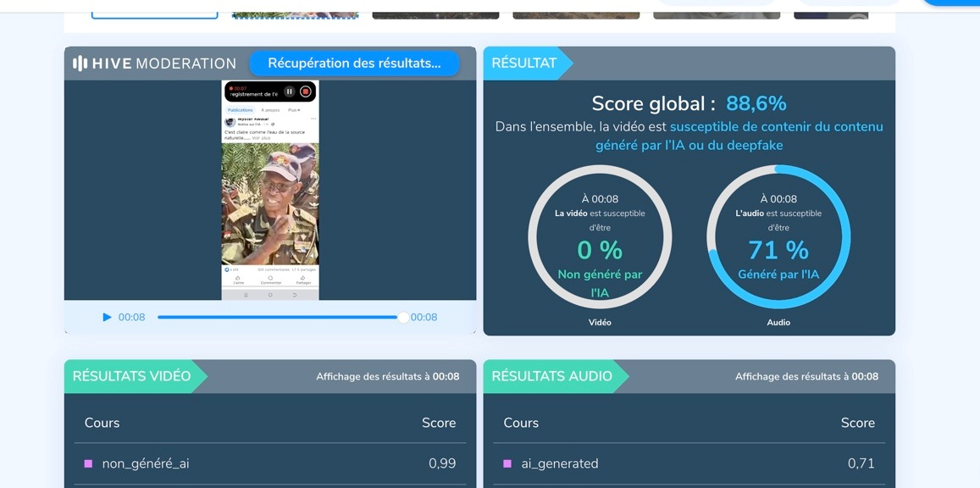
Task: Expand the 'Plus' dropdown in the preview
Action: [293, 110]
